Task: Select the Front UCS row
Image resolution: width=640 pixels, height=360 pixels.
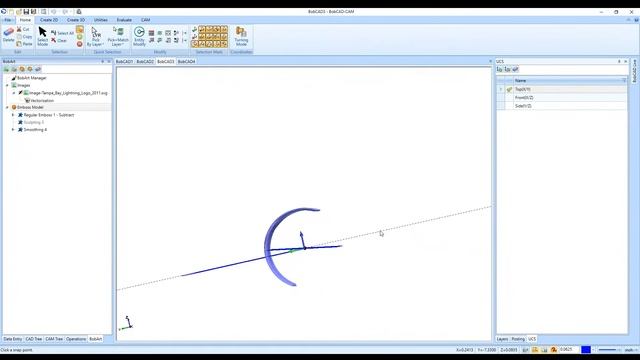Action: coord(562,98)
